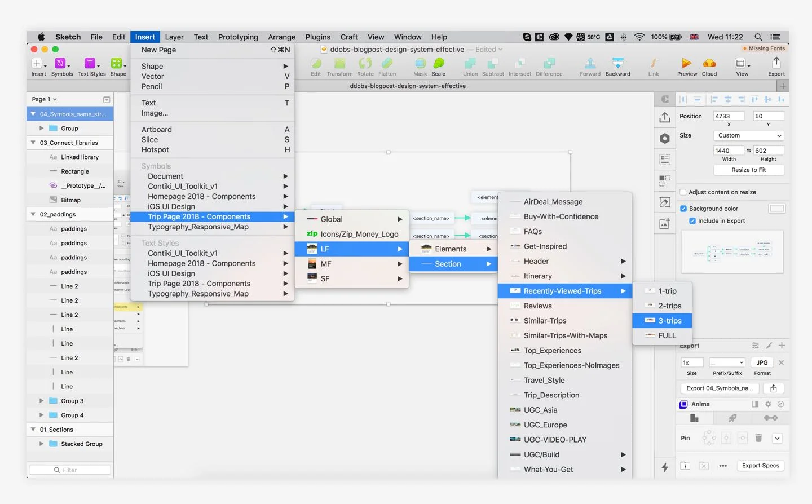The image size is (812, 504).
Task: Open Preview from the toolbar
Action: 686,64
